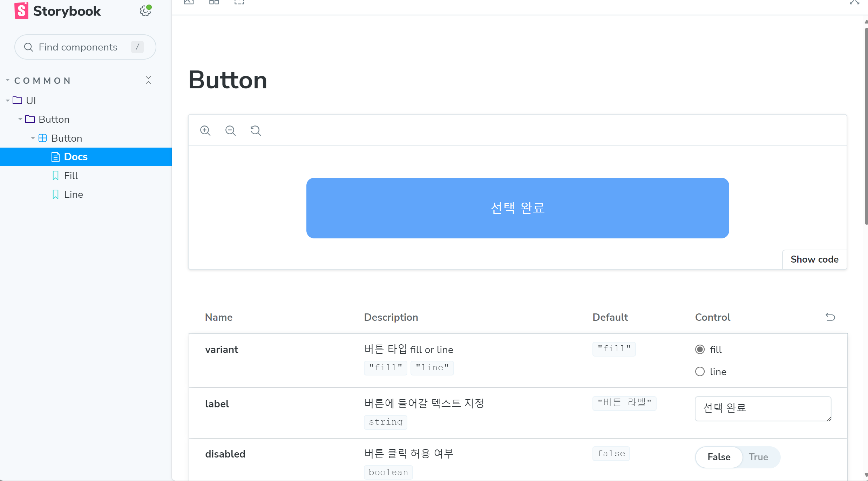Viewport: 868px width, 481px height.
Task: Open the Line story
Action: pyautogui.click(x=73, y=195)
